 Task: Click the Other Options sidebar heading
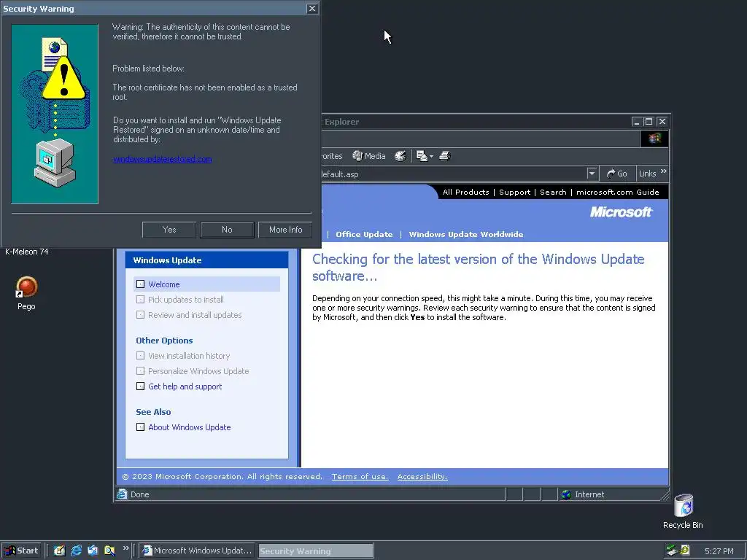pos(164,341)
